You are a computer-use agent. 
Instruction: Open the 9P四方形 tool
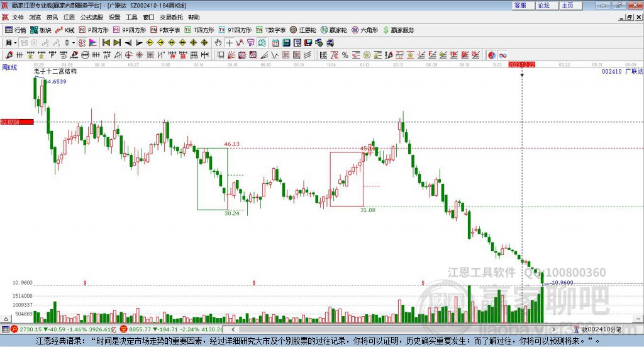click(x=129, y=30)
